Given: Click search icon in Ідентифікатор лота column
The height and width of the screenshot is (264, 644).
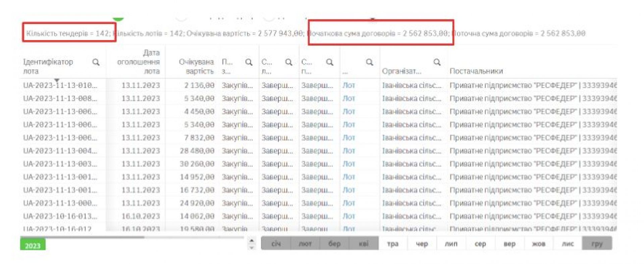Looking at the screenshot, I should pyautogui.click(x=96, y=62).
